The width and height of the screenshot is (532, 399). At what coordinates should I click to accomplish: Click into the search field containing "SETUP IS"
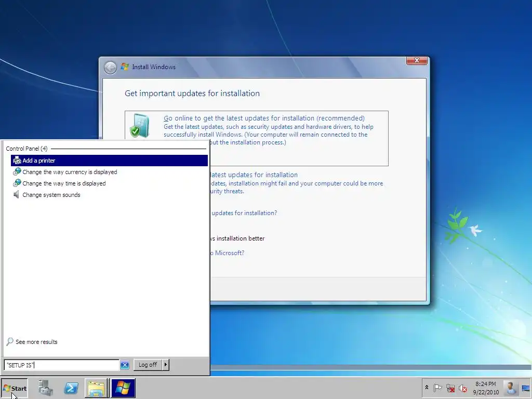[62, 365]
